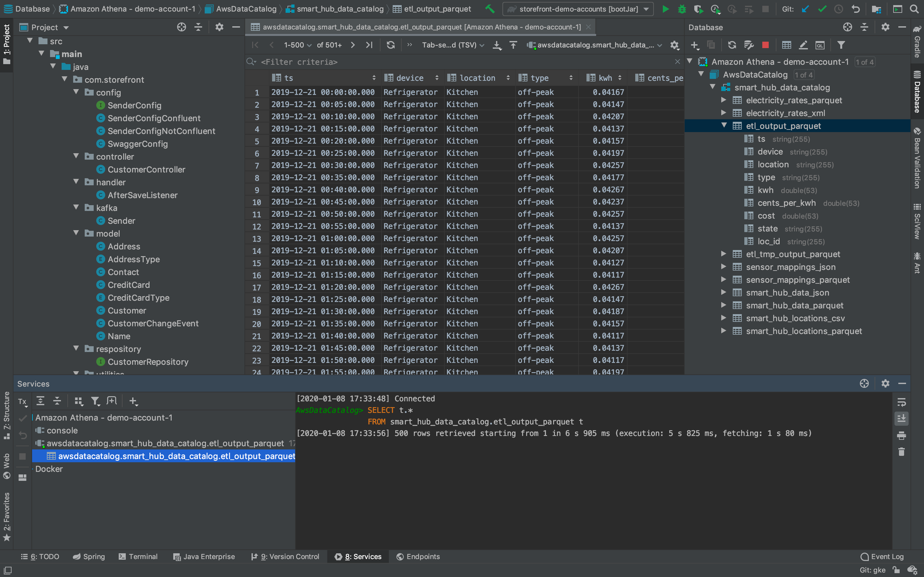Open the filter rows funnel icon
The image size is (924, 577).
[842, 45]
